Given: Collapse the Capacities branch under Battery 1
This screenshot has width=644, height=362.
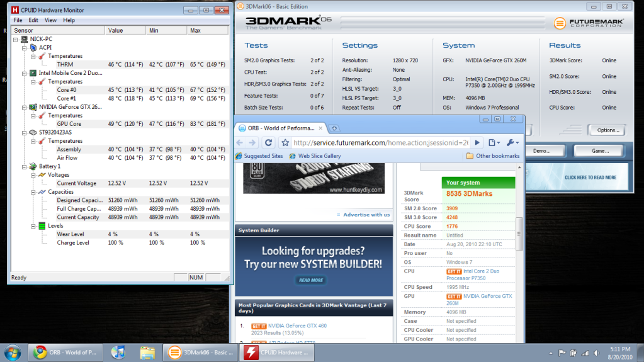Looking at the screenshot, I should (x=33, y=192).
